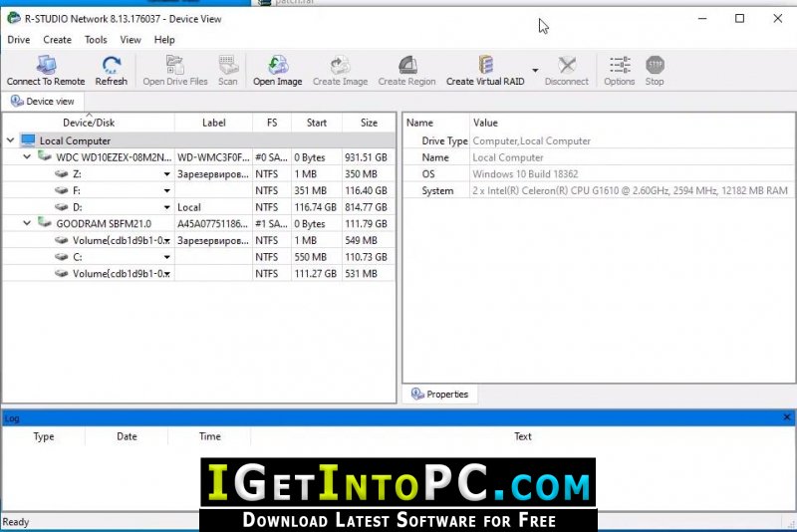Open the Create menu
This screenshot has width=797, height=532.
(57, 40)
